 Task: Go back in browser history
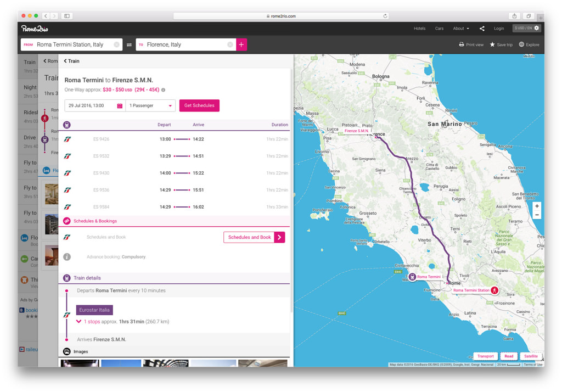tap(46, 16)
